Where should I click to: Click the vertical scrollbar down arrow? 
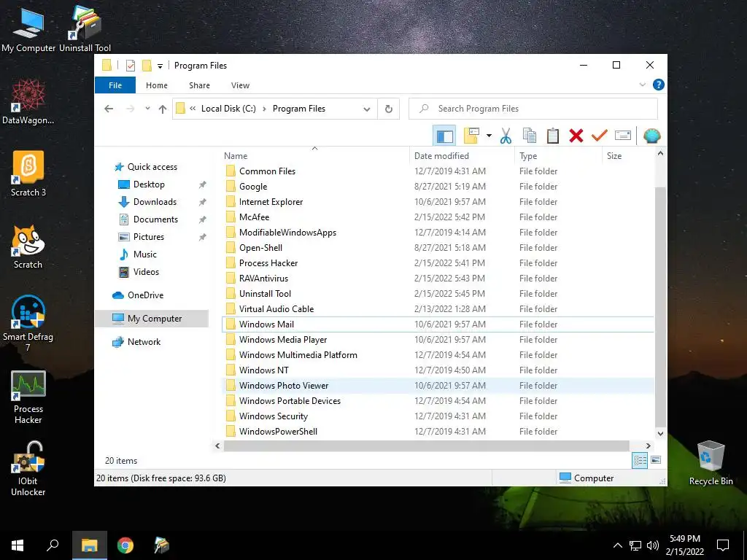tap(660, 433)
